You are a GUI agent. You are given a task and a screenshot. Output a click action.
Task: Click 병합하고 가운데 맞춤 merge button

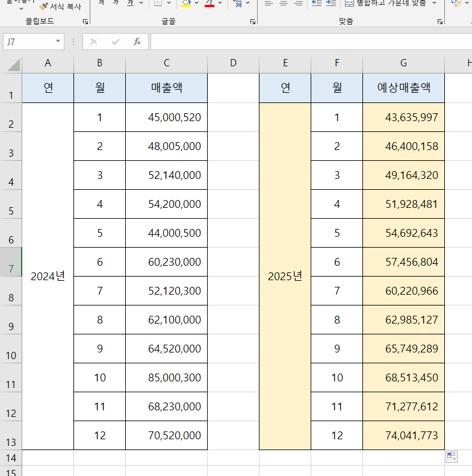386,3
